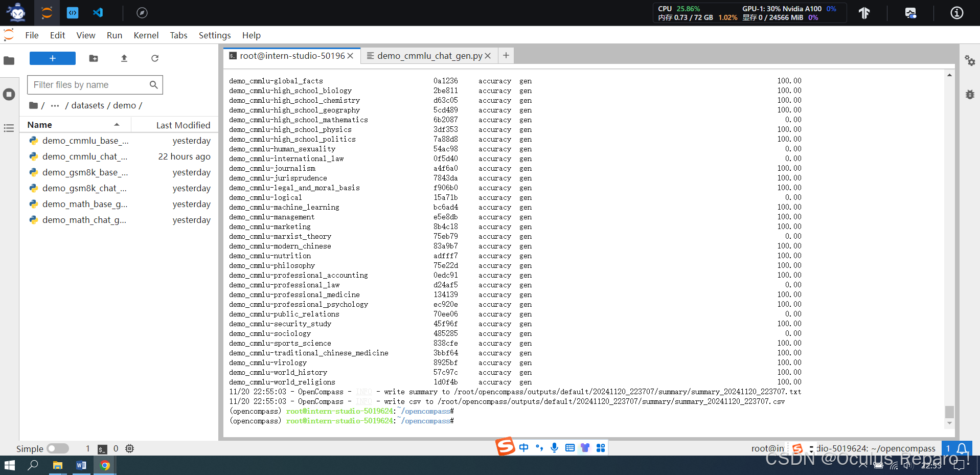980x475 pixels.
Task: Upload files to the demo folder
Action: (x=124, y=58)
